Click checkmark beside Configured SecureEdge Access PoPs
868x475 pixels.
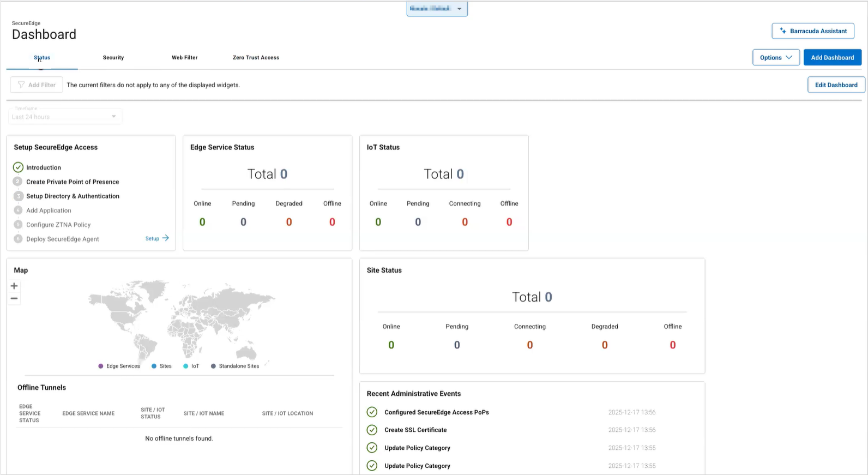click(372, 412)
